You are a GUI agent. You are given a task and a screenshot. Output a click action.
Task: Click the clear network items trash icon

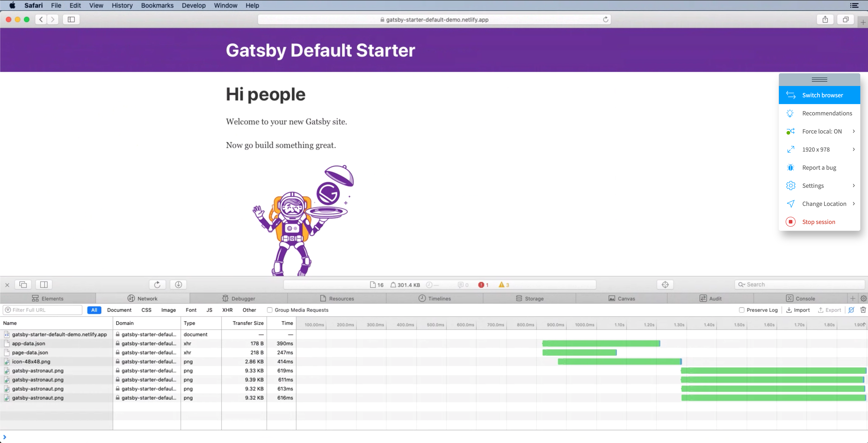click(x=863, y=310)
